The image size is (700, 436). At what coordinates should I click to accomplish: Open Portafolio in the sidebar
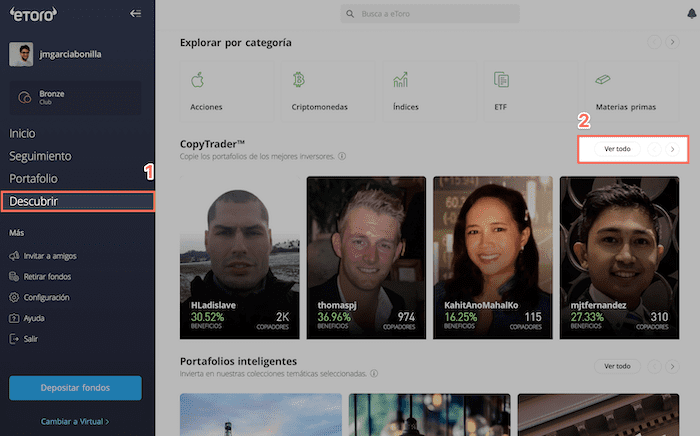(33, 179)
